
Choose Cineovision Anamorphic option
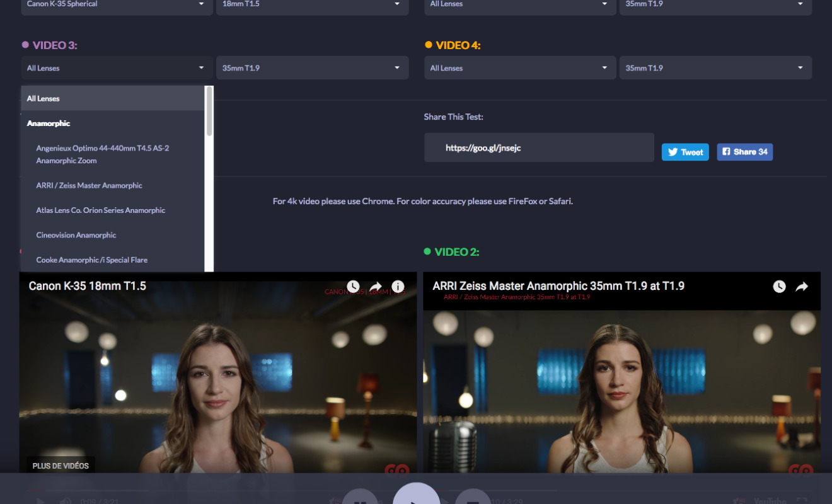coord(113,235)
